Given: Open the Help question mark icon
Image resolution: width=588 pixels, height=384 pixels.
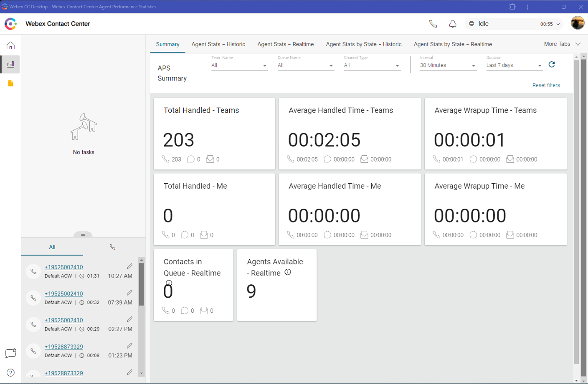Looking at the screenshot, I should point(11,373).
